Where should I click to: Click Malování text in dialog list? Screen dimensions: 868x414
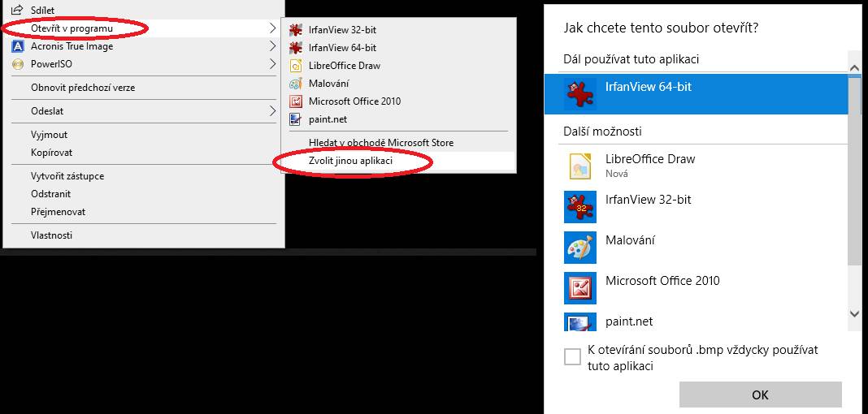pos(630,240)
